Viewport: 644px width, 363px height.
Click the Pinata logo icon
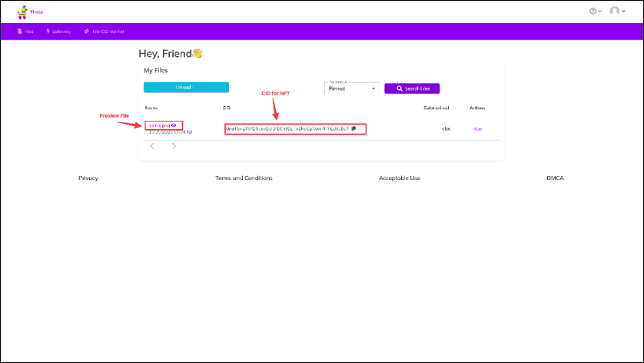pyautogui.click(x=22, y=12)
